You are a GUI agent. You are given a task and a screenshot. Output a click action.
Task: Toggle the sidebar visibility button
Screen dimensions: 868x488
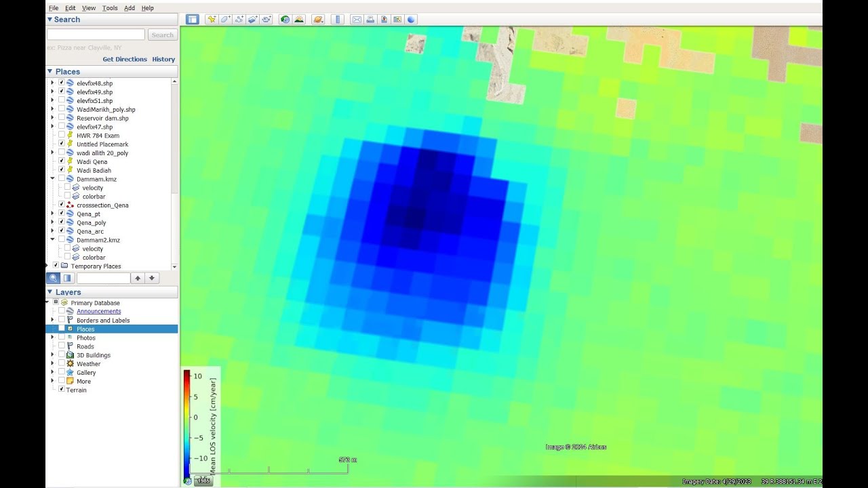tap(193, 20)
